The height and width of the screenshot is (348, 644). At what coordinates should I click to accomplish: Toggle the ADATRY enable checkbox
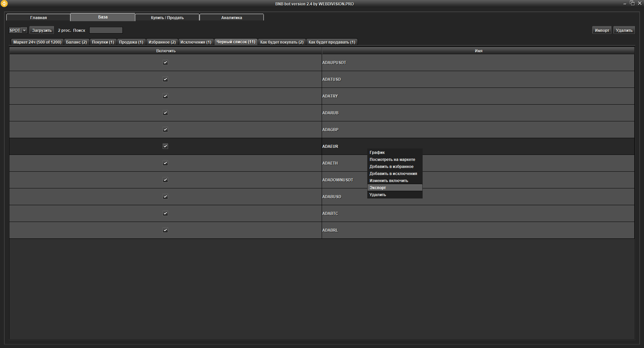click(165, 96)
